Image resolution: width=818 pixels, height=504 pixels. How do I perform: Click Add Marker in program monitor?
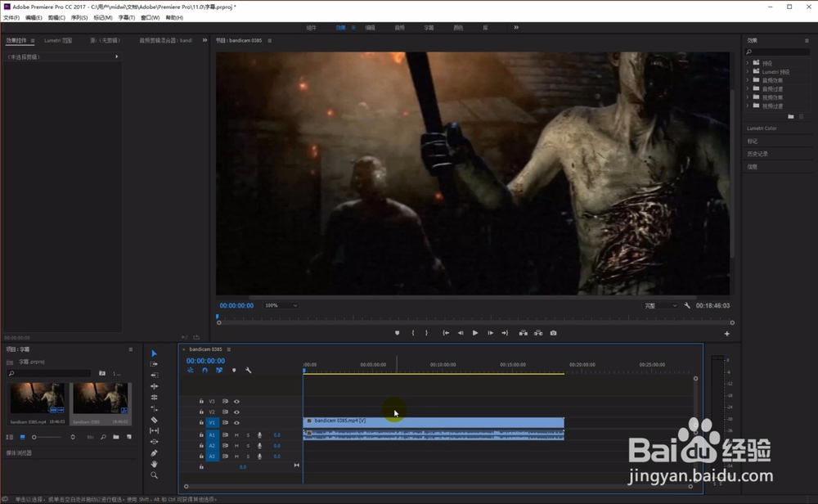(397, 333)
